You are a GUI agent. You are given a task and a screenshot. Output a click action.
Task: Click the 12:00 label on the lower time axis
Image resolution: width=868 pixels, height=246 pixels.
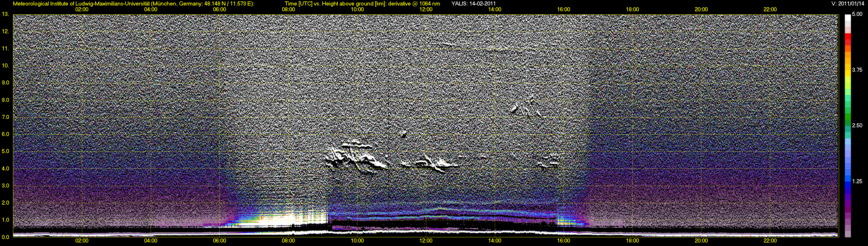426,241
